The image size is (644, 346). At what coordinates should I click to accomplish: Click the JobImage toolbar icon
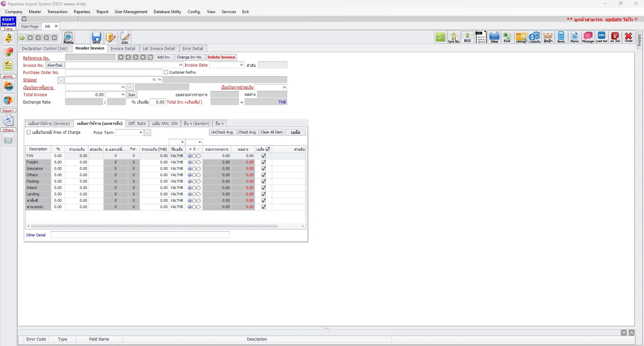[521, 37]
